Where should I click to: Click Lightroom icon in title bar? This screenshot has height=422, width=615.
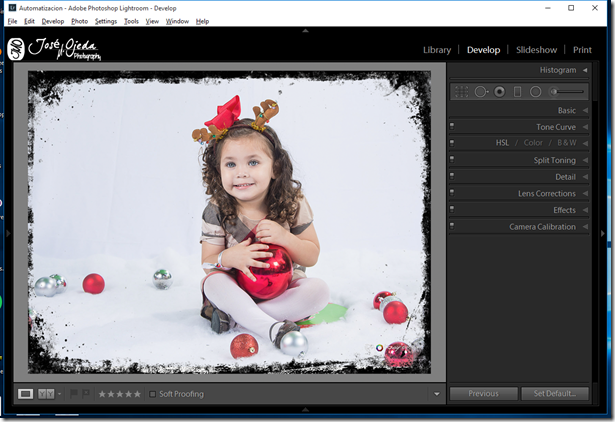pos(12,8)
